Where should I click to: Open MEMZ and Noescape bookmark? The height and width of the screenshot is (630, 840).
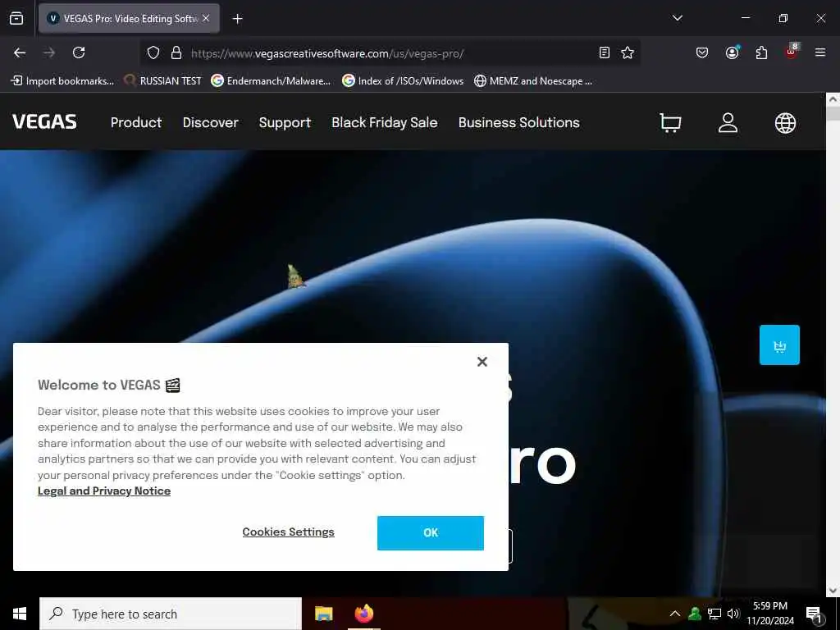point(533,81)
